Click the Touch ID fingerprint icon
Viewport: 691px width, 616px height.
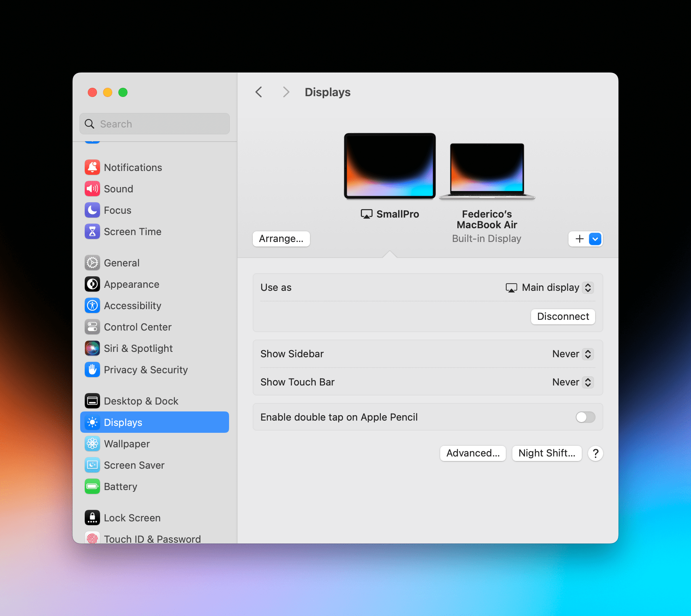(92, 537)
